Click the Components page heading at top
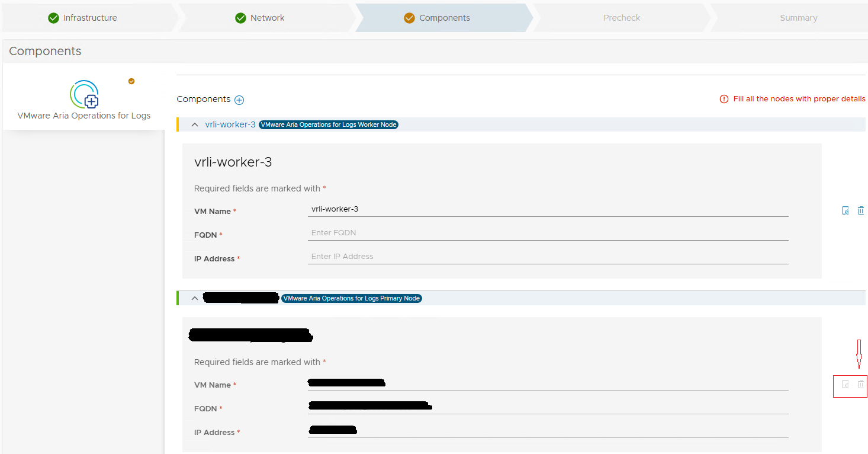Viewport: 868px width, 454px height. (45, 52)
